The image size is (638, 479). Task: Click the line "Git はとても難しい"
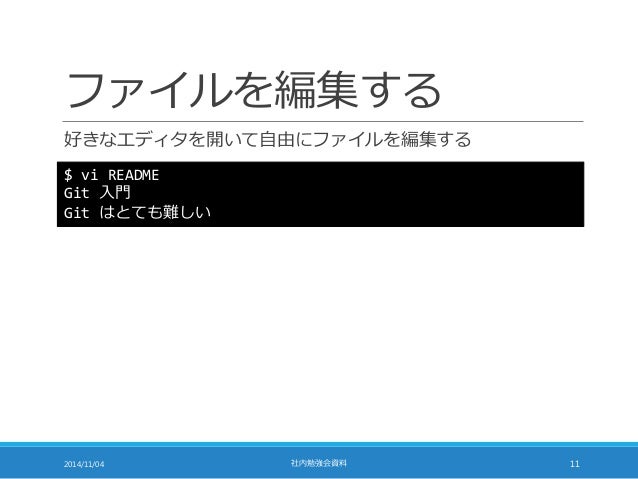pos(137,212)
